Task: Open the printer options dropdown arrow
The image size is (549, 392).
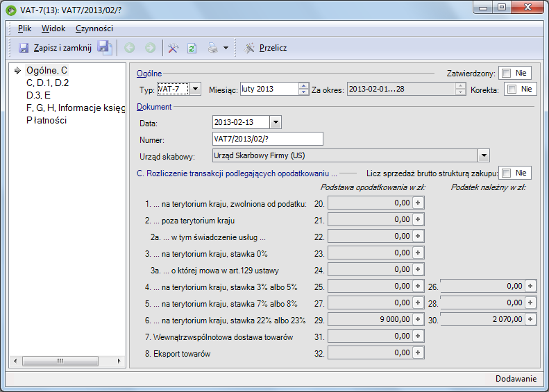Action: click(226, 48)
